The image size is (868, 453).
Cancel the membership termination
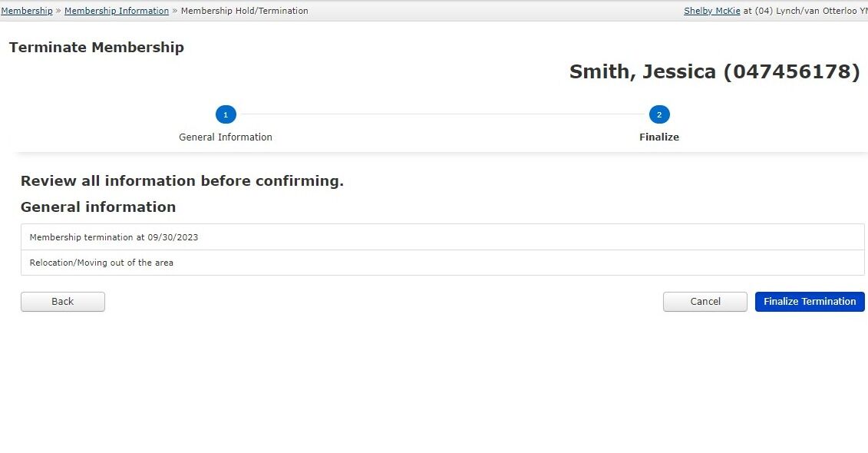point(705,302)
